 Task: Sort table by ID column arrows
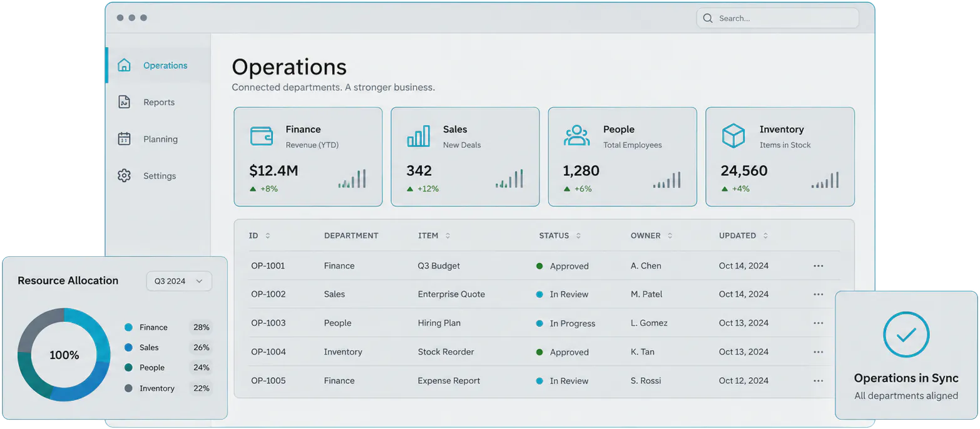[x=268, y=236]
